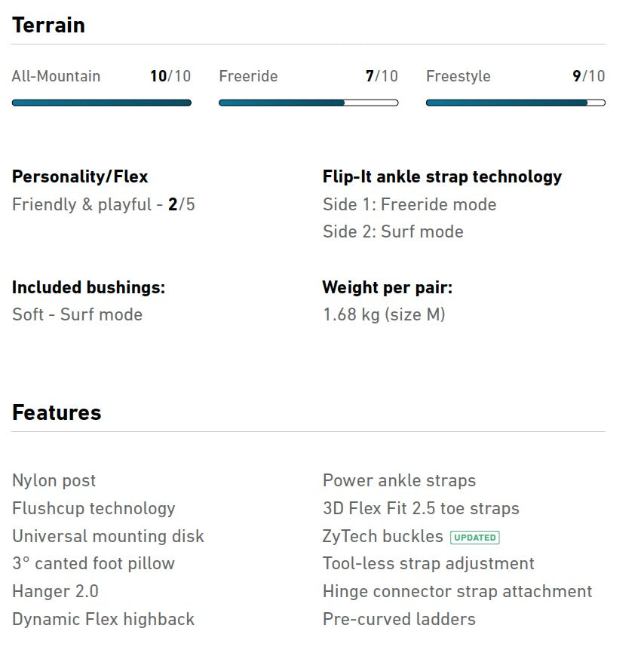Screen dimensions: 644x665
Task: Click the Flushcup technology feature
Action: pyautogui.click(x=94, y=508)
